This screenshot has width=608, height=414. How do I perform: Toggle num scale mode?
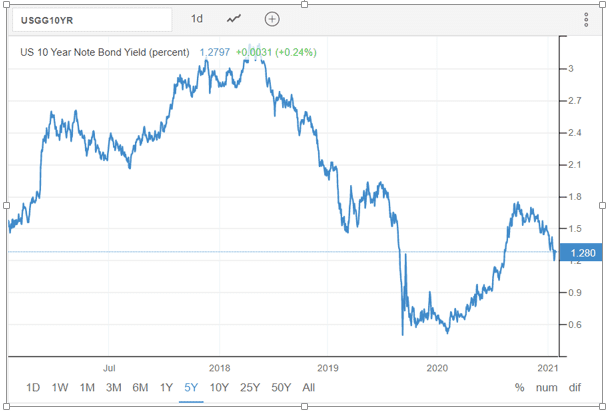545,387
